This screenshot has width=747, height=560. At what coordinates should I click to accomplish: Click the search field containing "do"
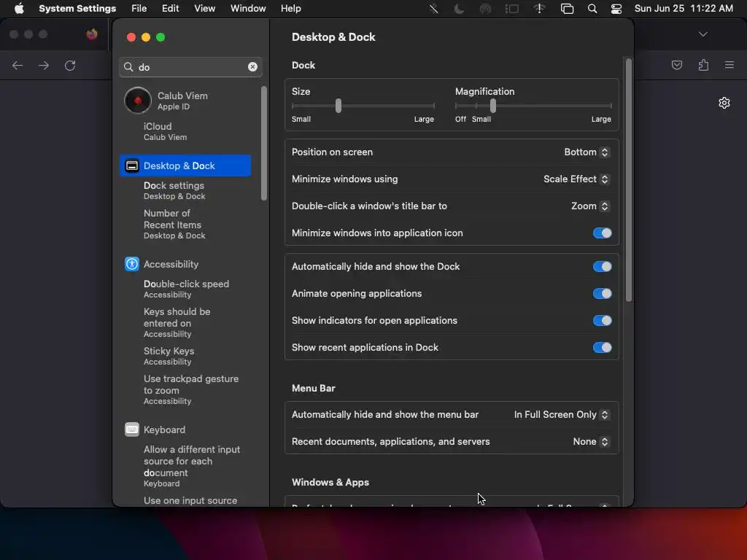tap(190, 66)
